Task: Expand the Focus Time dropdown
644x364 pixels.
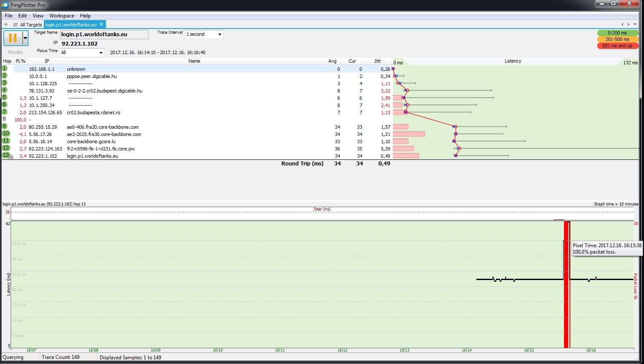Action: [101, 52]
